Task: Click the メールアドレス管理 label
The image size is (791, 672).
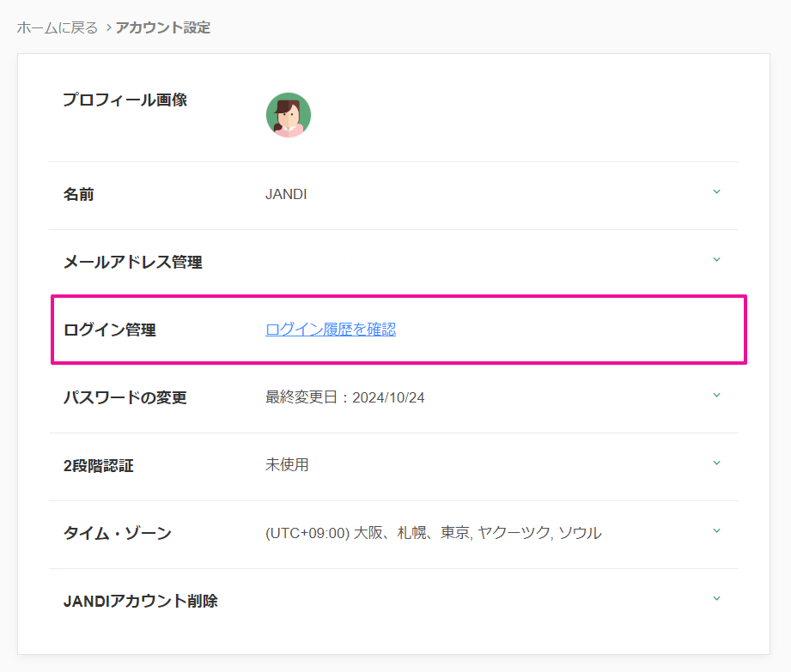Action: coord(133,263)
